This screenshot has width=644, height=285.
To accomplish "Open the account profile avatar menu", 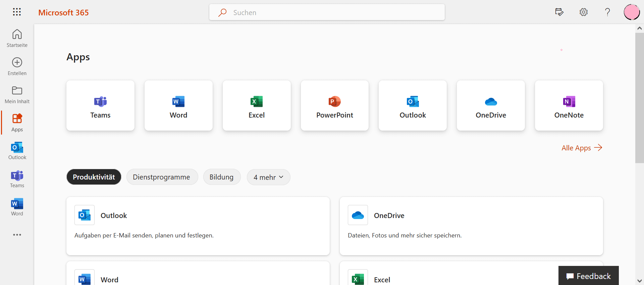I will click(x=632, y=12).
